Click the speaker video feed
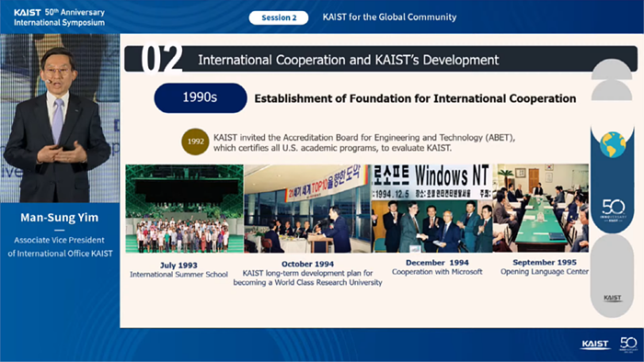Image resolution: width=644 pixels, height=362 pixels. coord(60,119)
